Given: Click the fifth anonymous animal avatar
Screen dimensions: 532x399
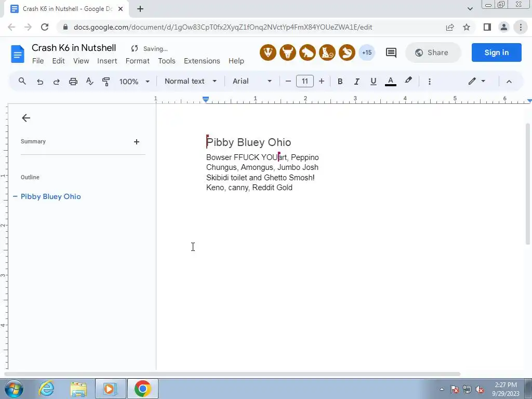Looking at the screenshot, I should [347, 52].
